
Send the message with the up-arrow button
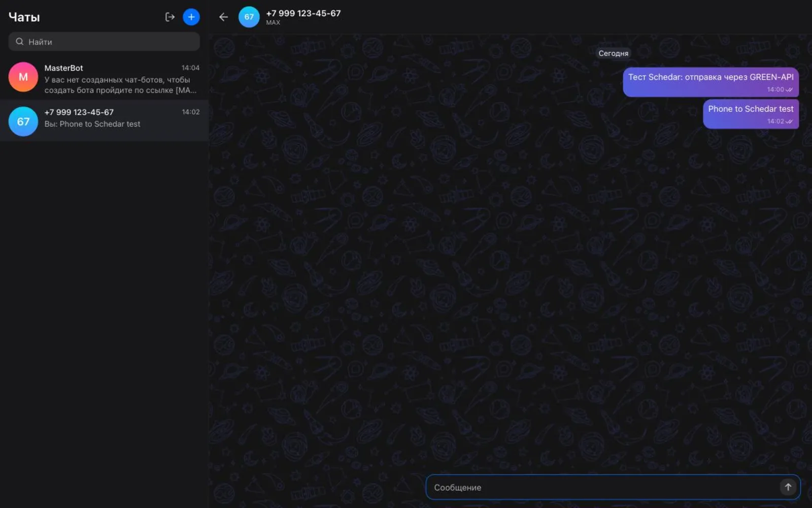click(788, 487)
